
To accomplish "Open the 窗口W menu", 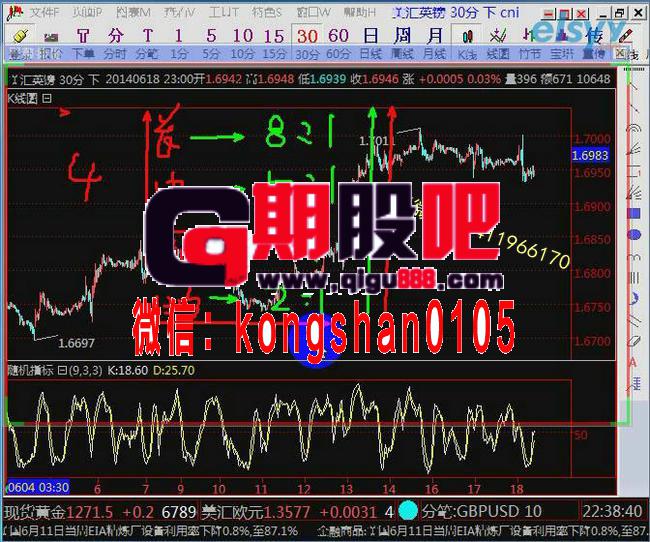I will click(x=313, y=12).
